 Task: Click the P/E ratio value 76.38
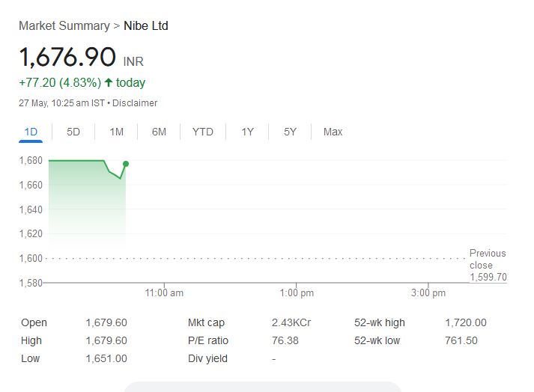pyautogui.click(x=285, y=340)
